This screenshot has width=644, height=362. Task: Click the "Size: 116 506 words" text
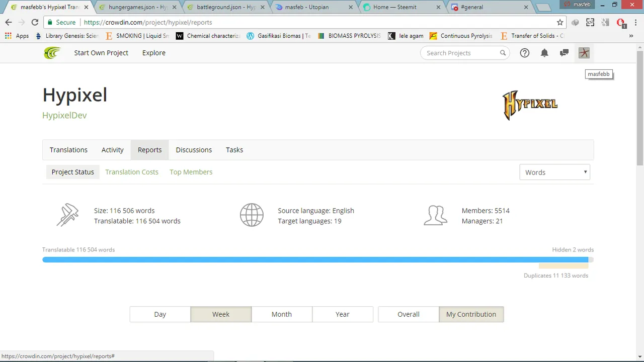(x=124, y=211)
